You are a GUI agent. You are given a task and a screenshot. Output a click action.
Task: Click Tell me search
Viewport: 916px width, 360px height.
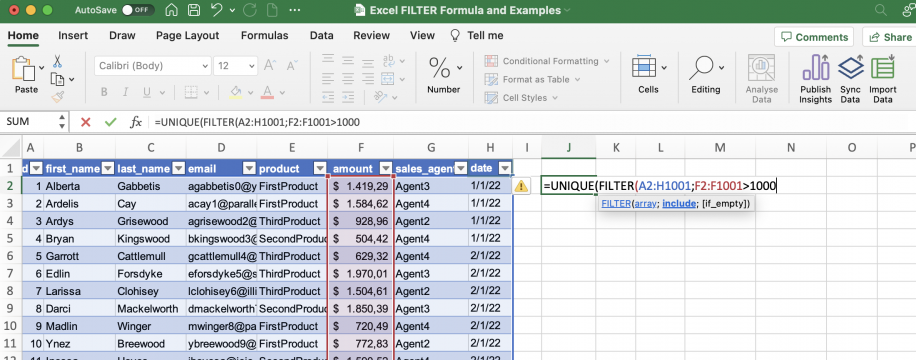click(x=477, y=36)
